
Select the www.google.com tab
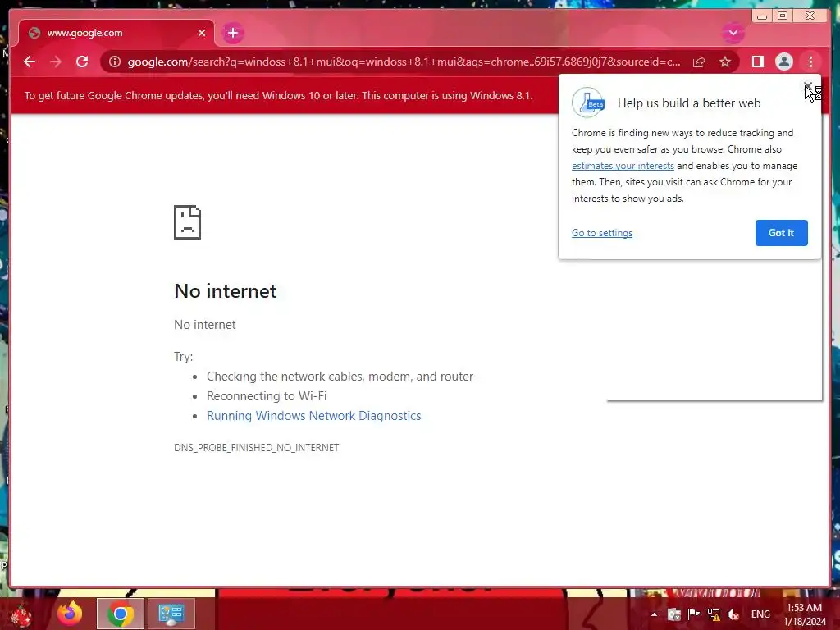(116, 33)
